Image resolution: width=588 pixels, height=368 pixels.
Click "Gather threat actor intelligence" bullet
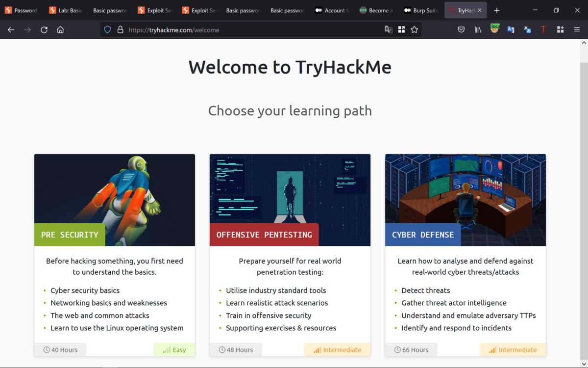tap(454, 303)
